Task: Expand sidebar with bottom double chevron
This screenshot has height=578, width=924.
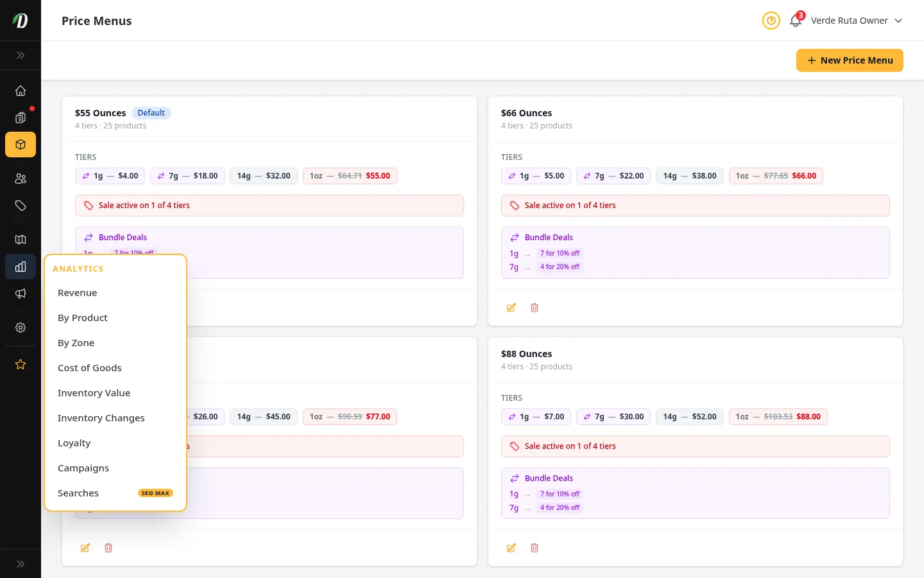Action: tap(21, 564)
